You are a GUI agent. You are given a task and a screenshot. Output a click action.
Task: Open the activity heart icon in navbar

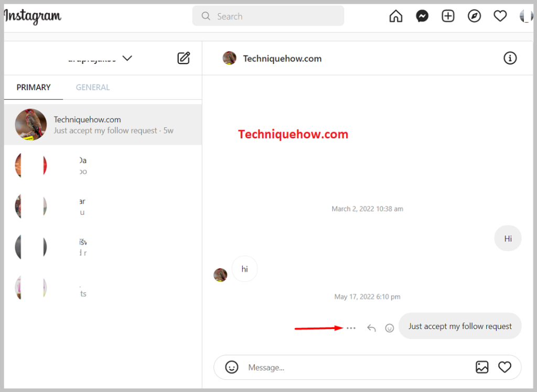click(500, 16)
